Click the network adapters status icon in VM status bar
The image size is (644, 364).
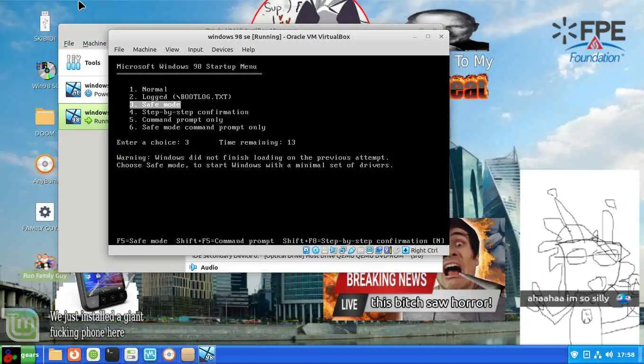[x=342, y=250]
